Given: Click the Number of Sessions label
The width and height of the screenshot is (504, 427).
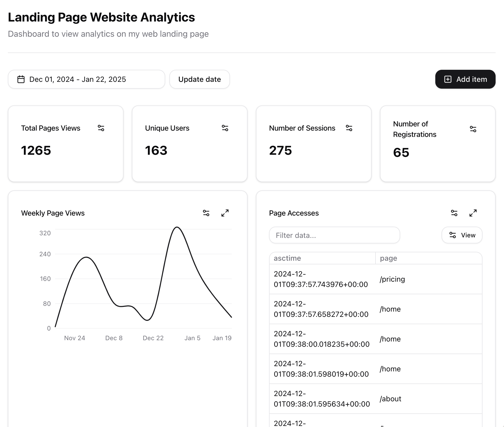Looking at the screenshot, I should [x=302, y=128].
